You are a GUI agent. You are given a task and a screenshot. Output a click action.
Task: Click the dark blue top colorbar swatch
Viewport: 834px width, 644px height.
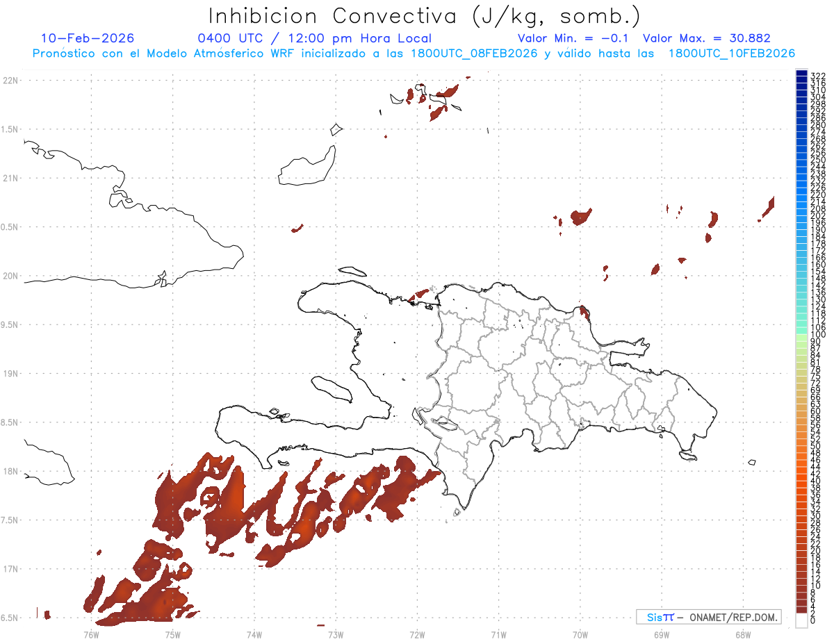click(x=801, y=74)
